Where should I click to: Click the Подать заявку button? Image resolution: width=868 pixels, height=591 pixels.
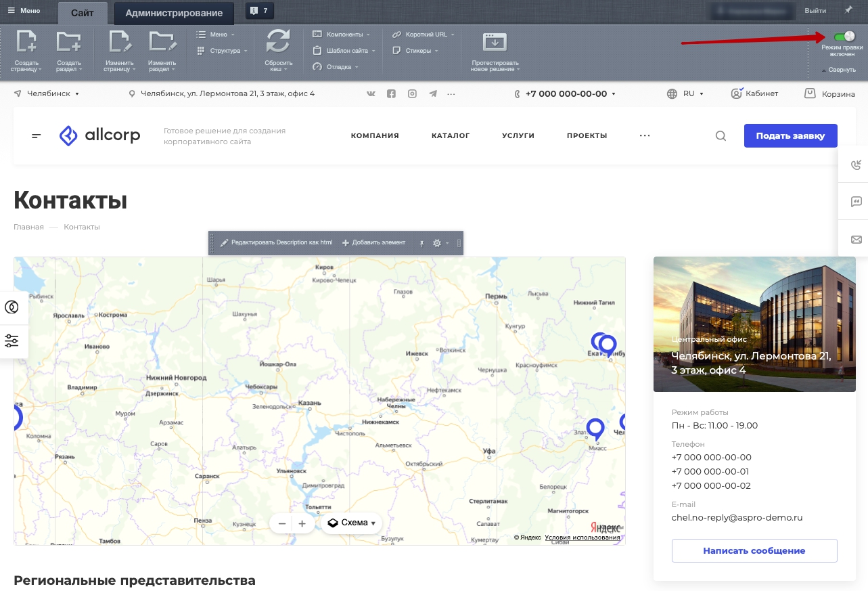pyautogui.click(x=790, y=135)
